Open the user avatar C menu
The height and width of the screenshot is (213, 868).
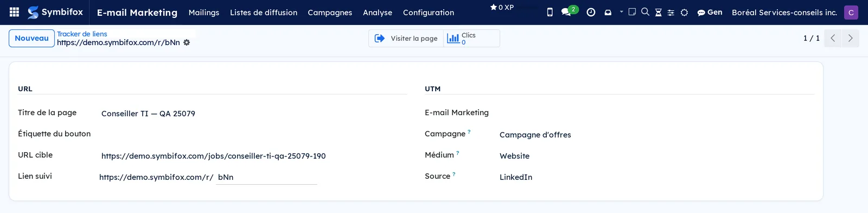pyautogui.click(x=851, y=12)
